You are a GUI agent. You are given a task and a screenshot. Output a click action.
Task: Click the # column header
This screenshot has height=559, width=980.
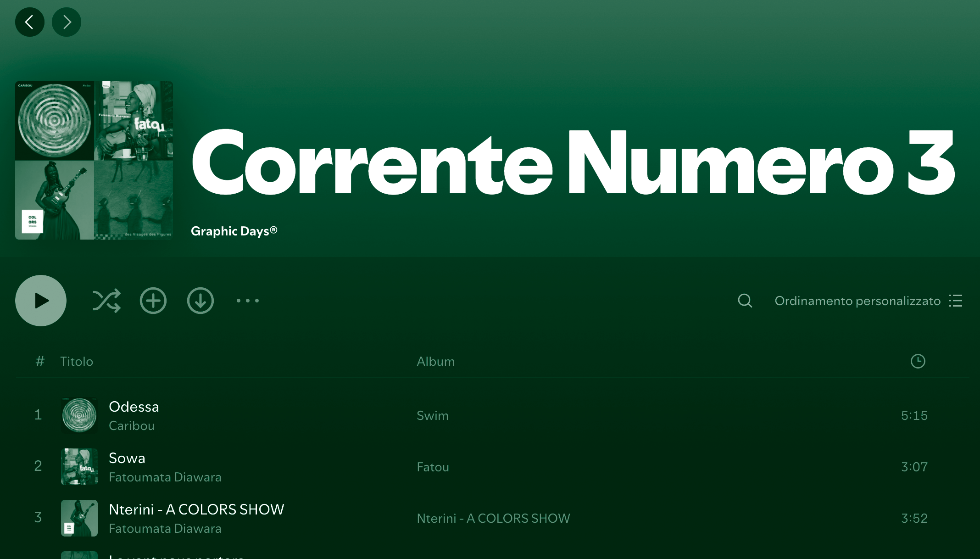coord(40,361)
